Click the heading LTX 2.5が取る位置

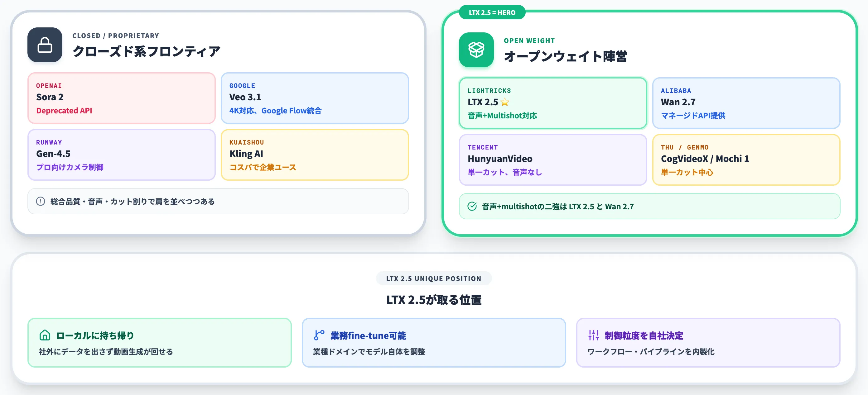click(434, 300)
